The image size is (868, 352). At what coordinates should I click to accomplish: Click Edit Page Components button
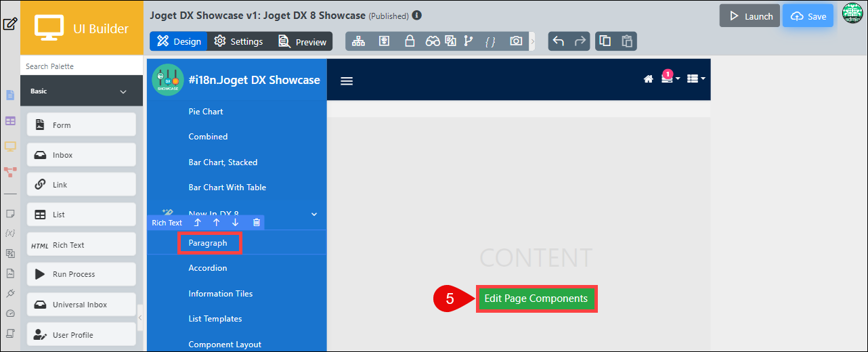[x=536, y=299]
